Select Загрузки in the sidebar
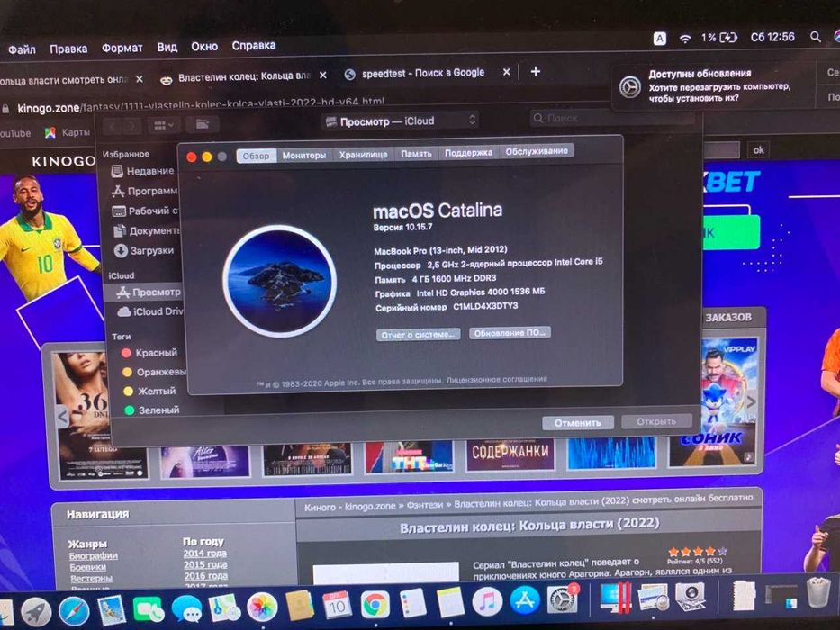Screen dimensions: 840x630 [x=143, y=250]
